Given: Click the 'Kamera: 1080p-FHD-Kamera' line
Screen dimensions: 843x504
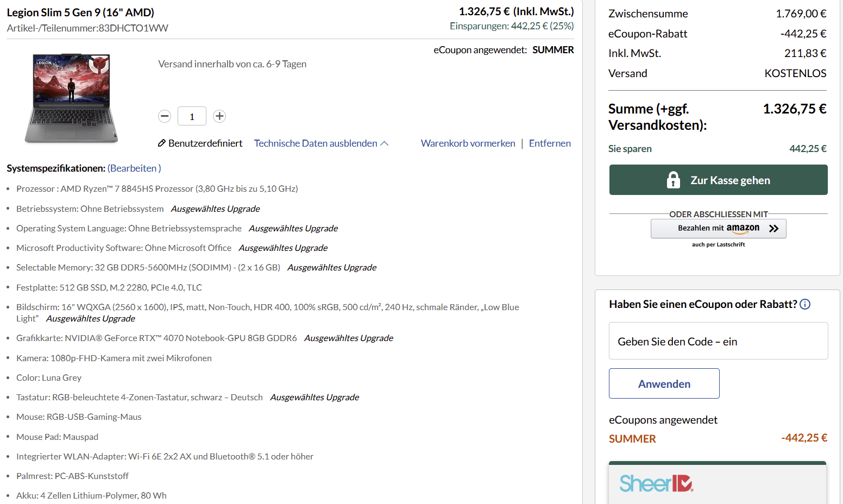Looking at the screenshot, I should coord(114,358).
